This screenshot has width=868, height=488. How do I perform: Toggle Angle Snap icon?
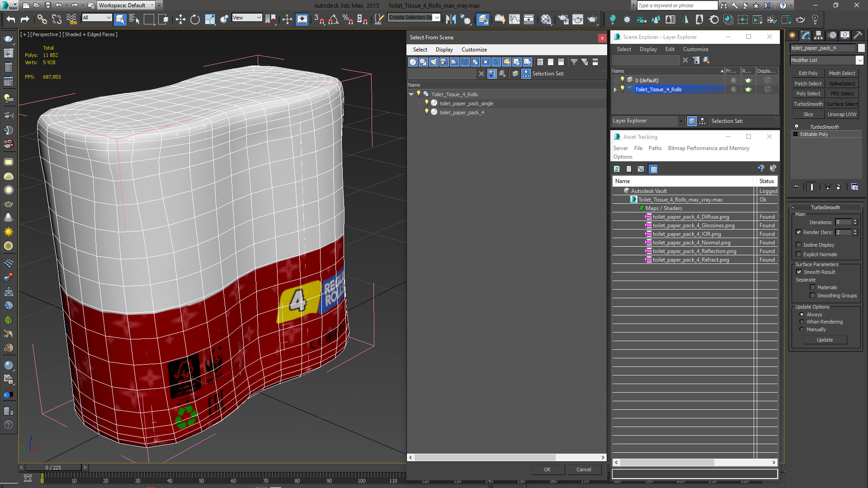pyautogui.click(x=334, y=19)
